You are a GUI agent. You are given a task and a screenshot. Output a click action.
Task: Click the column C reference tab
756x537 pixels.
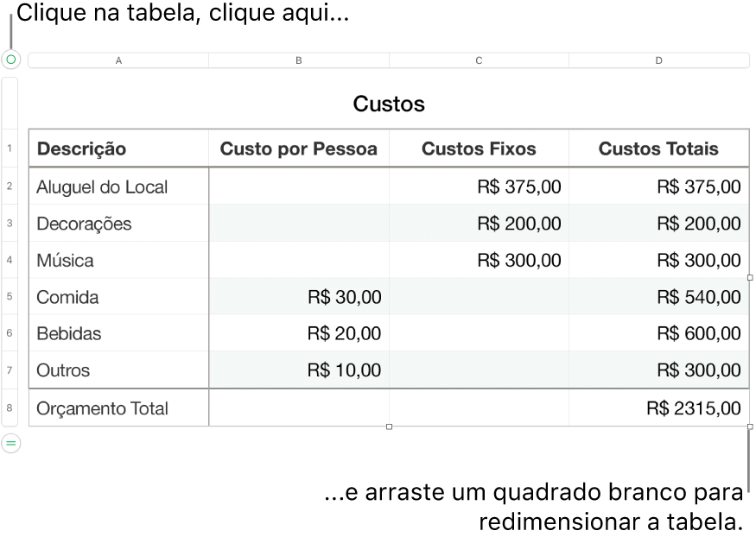click(479, 60)
